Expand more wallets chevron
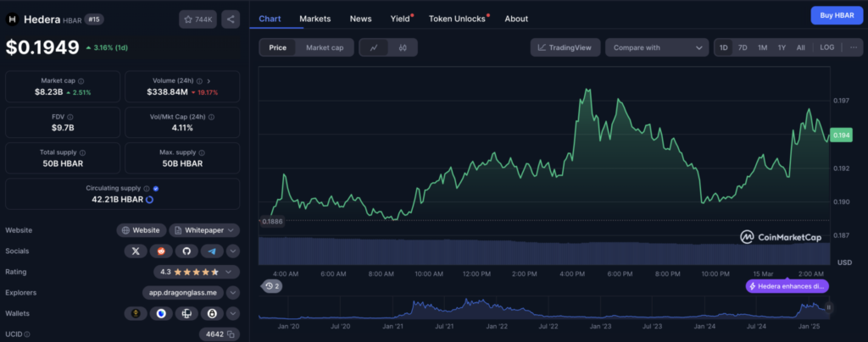The height and width of the screenshot is (342, 868). (233, 313)
